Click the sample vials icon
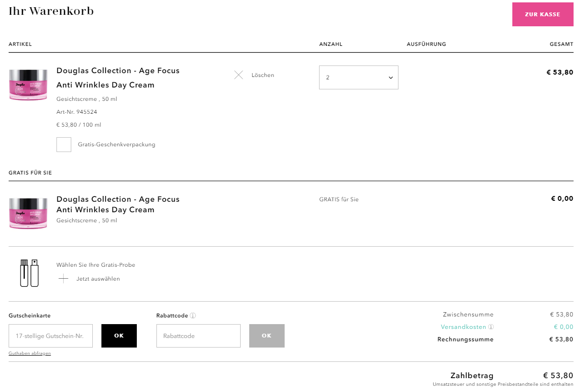Viewport: 586px width, 392px height. [x=29, y=272]
